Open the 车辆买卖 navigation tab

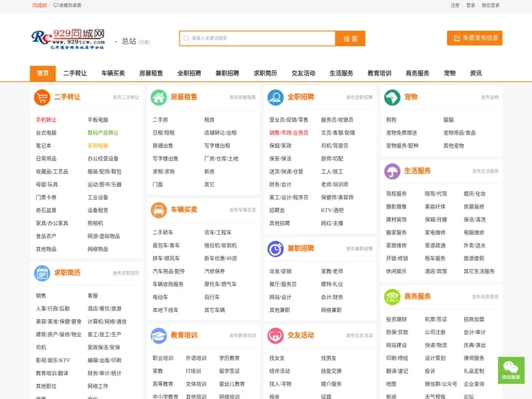tap(113, 73)
